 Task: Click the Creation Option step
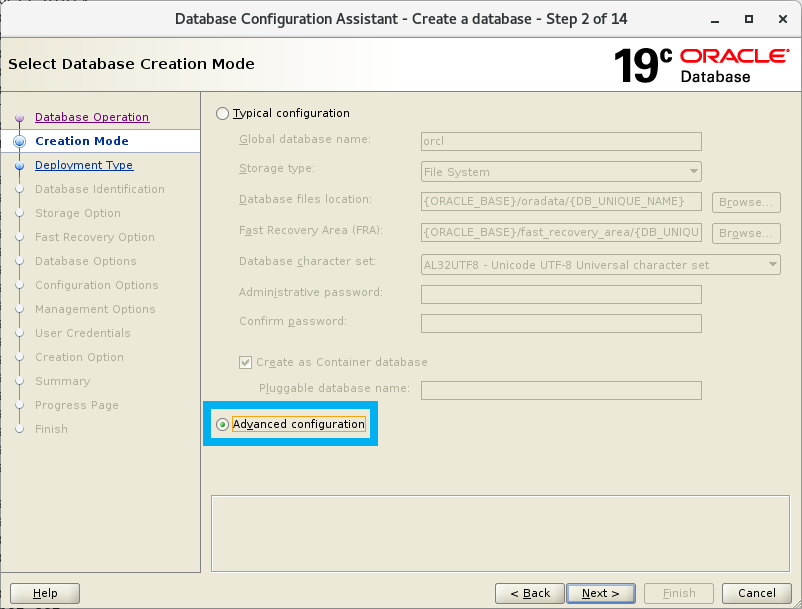point(79,357)
